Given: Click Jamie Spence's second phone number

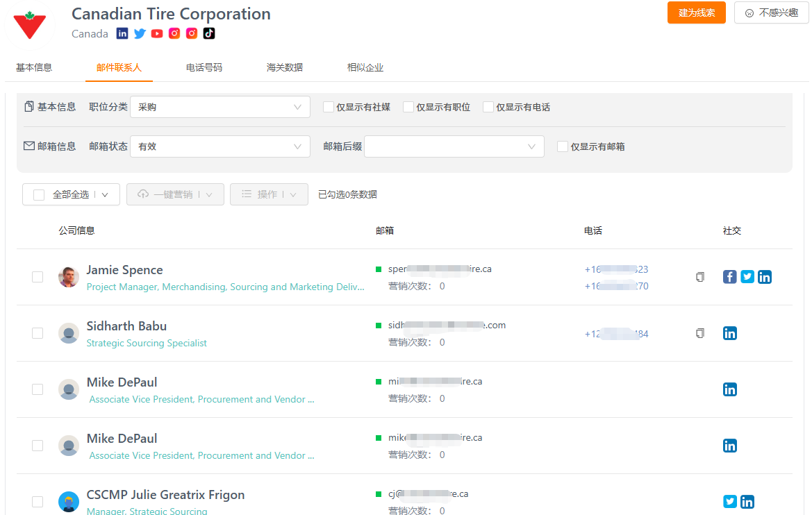Looking at the screenshot, I should pyautogui.click(x=616, y=286).
